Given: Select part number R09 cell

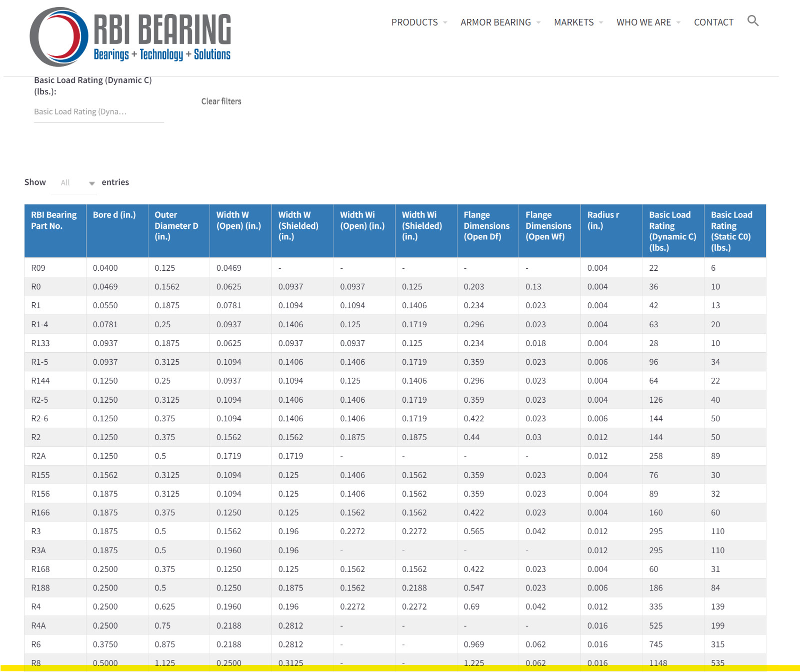Looking at the screenshot, I should (x=55, y=268).
